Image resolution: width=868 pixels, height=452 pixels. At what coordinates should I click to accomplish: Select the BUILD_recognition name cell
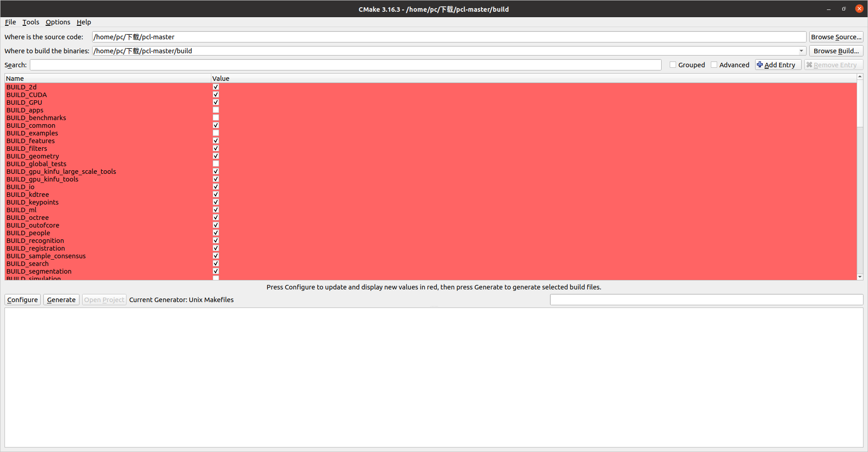point(108,241)
